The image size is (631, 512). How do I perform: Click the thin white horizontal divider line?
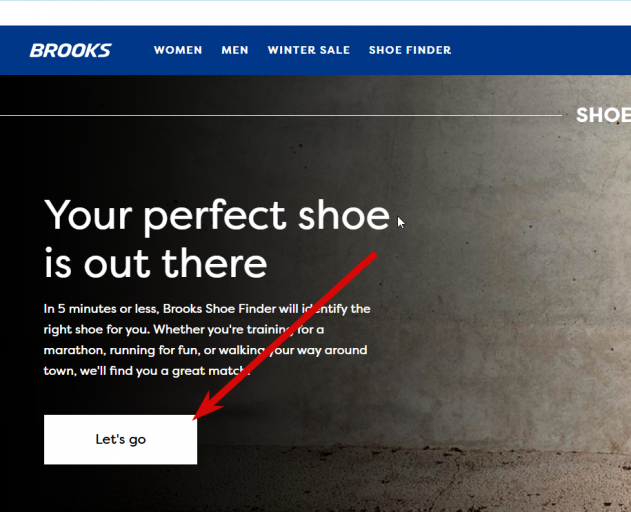click(x=281, y=116)
